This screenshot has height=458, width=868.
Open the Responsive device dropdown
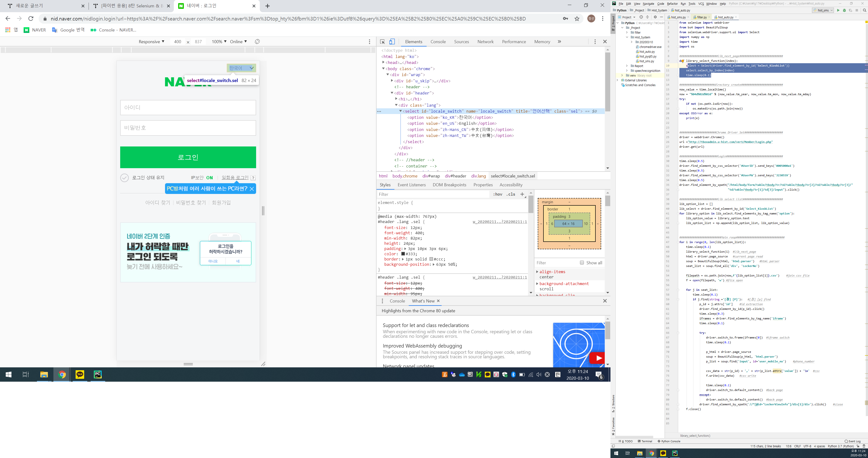151,42
